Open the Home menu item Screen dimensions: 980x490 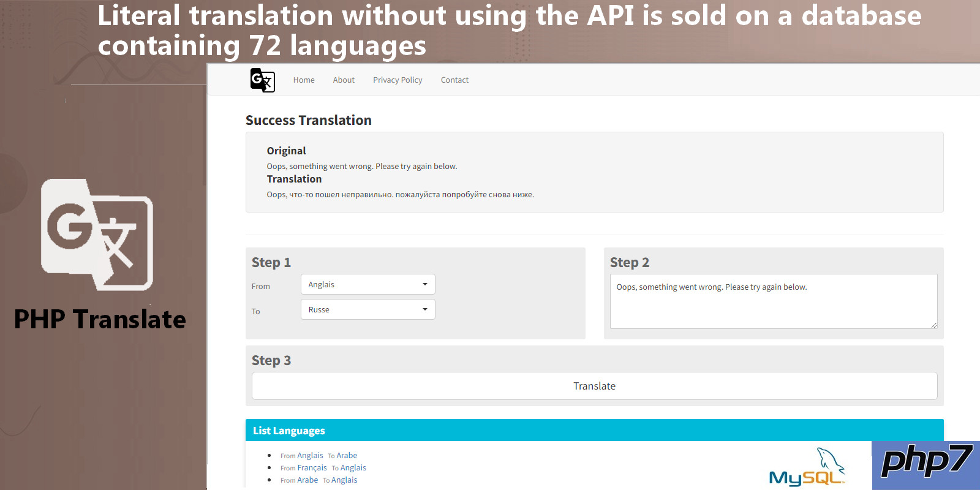pos(304,80)
